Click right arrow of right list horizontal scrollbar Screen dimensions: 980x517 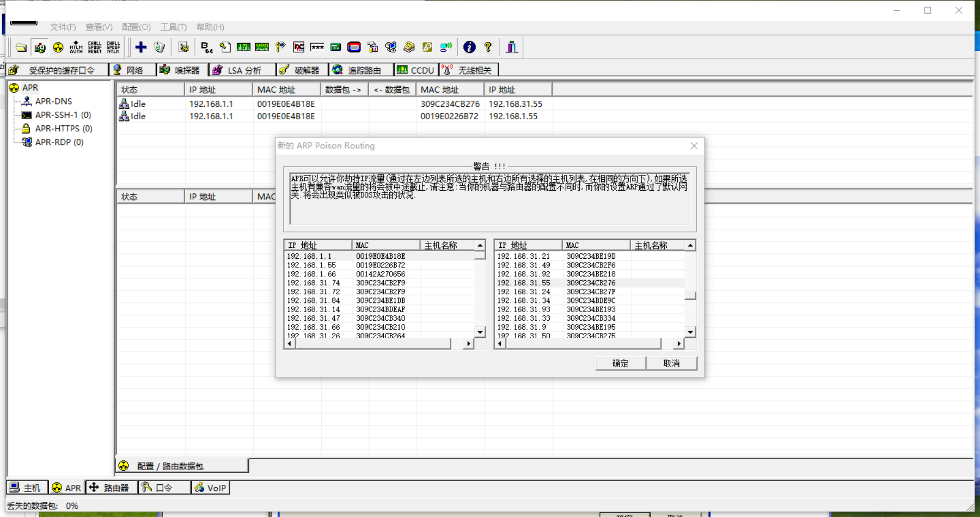tap(678, 344)
